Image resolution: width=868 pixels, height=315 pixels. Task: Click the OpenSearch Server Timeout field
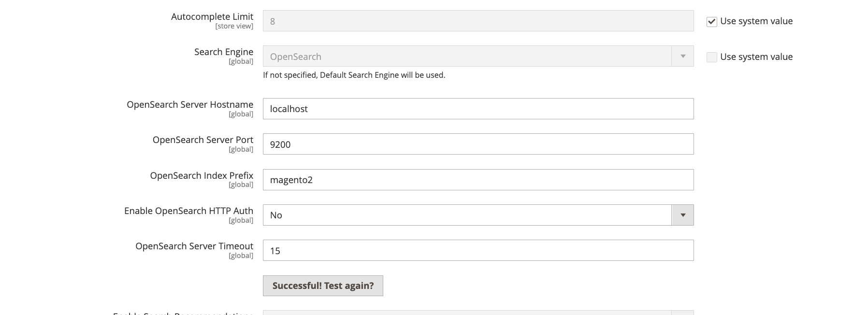click(478, 250)
